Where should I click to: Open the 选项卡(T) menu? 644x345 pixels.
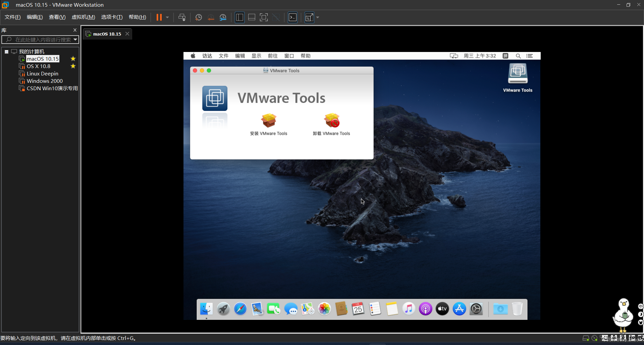point(112,17)
